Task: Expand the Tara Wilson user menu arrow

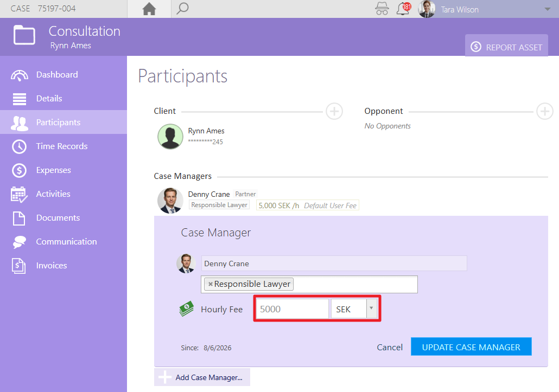Action: click(548, 9)
